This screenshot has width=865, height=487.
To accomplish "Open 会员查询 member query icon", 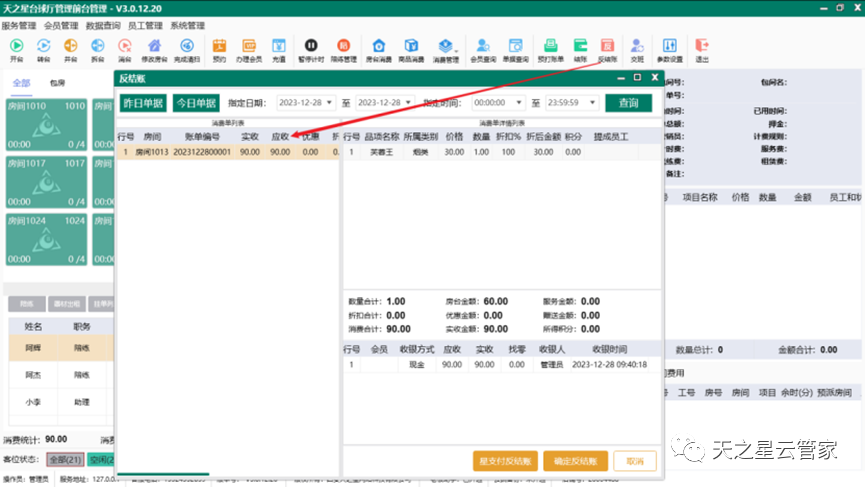I will point(482,49).
